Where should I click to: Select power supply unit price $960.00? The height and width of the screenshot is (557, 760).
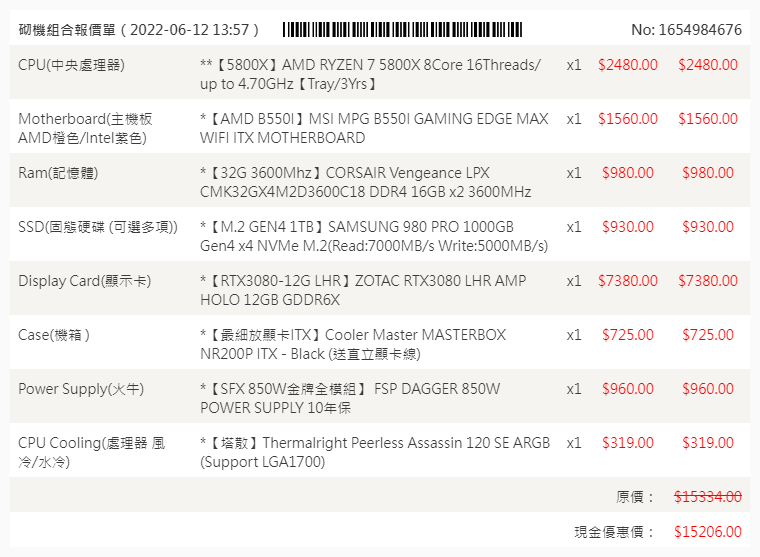(628, 389)
